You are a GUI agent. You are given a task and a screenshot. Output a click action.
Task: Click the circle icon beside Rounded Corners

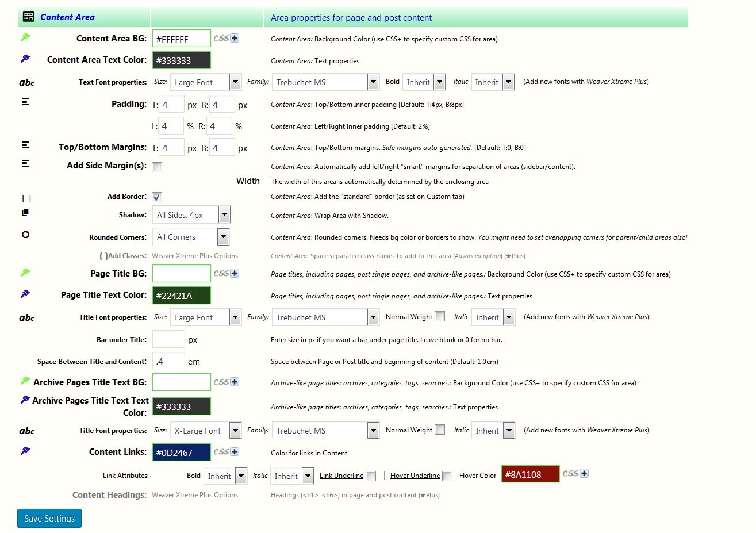[25, 235]
